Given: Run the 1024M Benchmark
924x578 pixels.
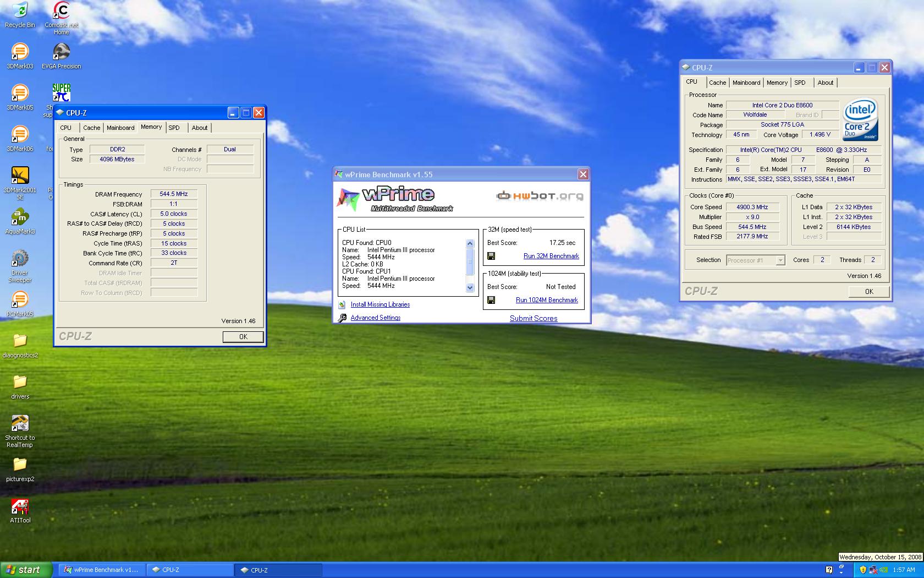Looking at the screenshot, I should click(547, 300).
